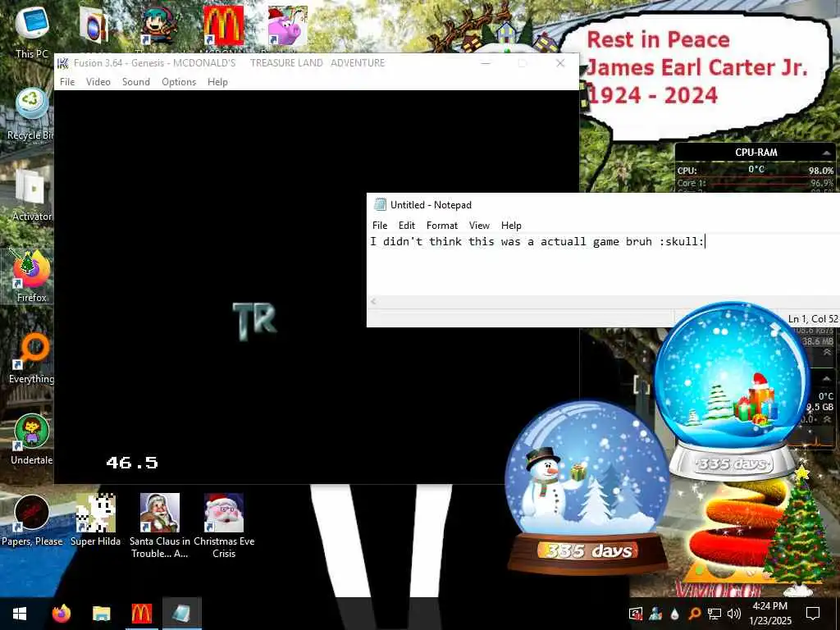The image size is (840, 630).
Task: Click the CPU 98.0% reading in gadget
Action: [820, 171]
